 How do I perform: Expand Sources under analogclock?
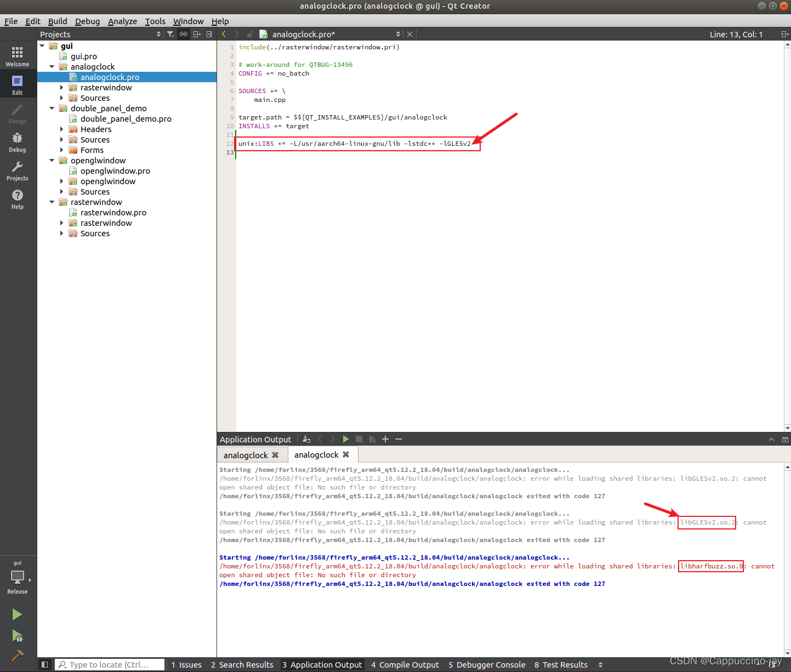pyautogui.click(x=62, y=98)
